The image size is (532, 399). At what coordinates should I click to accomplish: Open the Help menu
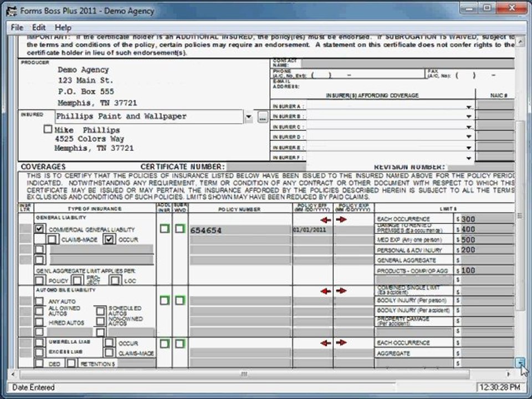pos(63,28)
